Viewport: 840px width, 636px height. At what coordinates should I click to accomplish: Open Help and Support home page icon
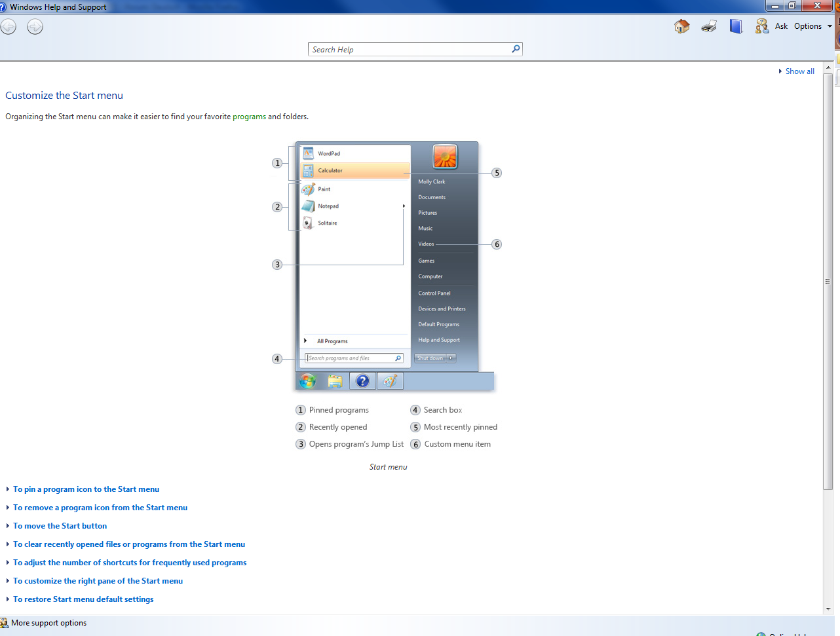pos(681,26)
